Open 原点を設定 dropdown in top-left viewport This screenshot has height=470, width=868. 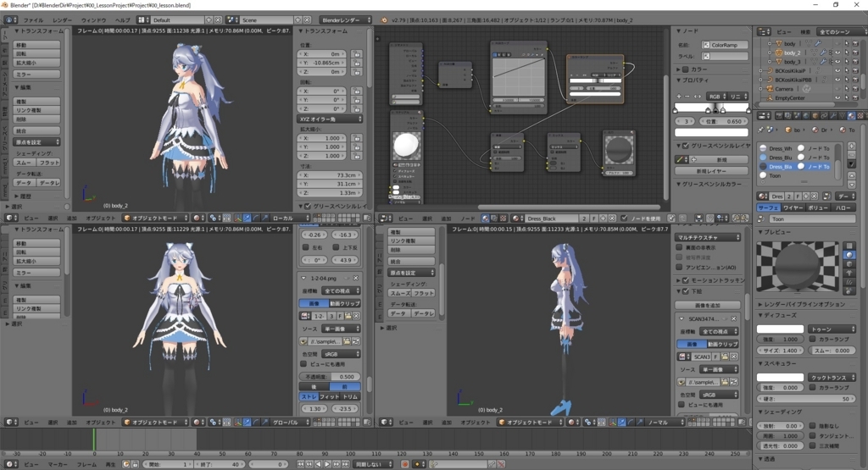pyautogui.click(x=37, y=142)
